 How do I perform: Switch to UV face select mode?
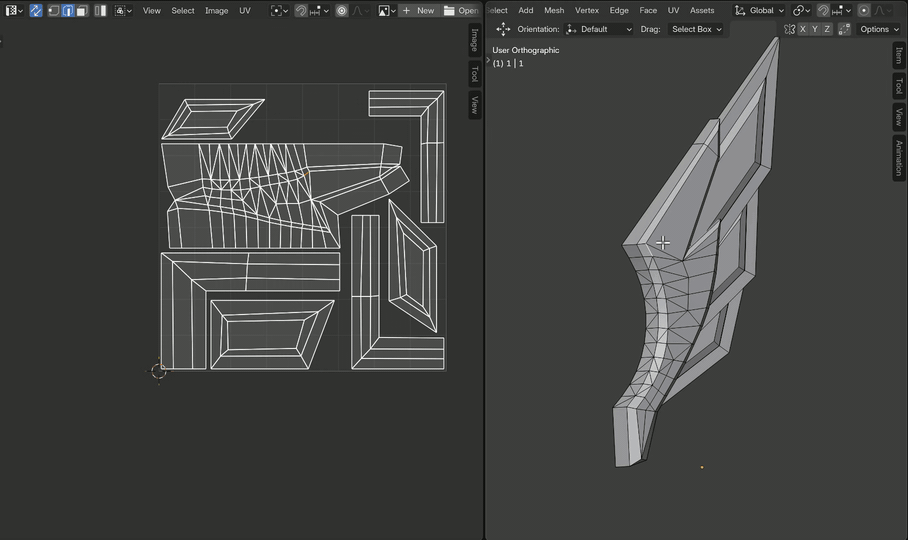(82, 10)
